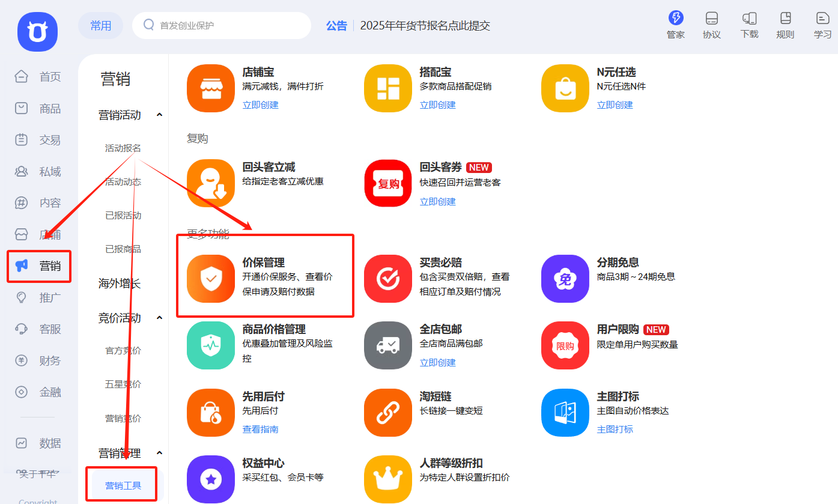Click the Qianniu bull logo icon
The image size is (838, 504).
tap(37, 32)
